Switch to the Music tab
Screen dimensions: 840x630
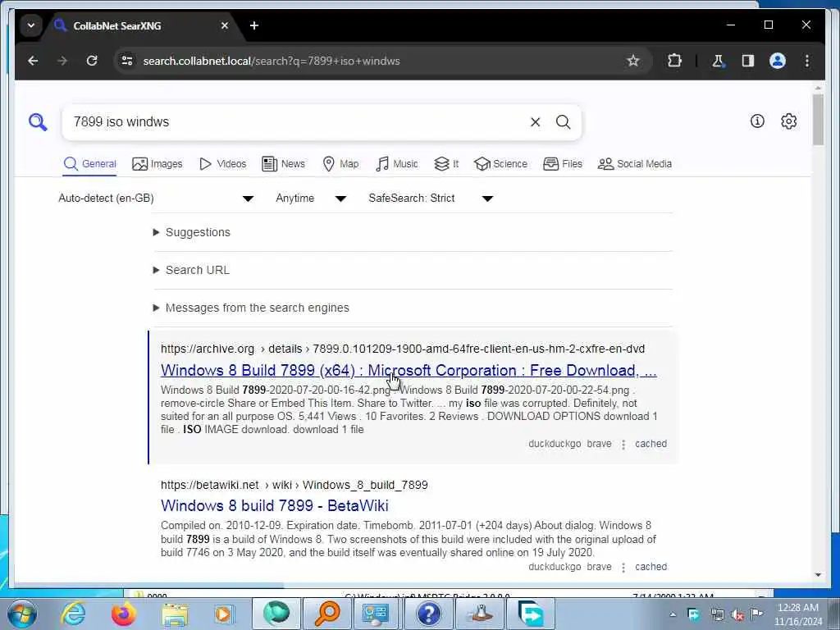point(396,164)
